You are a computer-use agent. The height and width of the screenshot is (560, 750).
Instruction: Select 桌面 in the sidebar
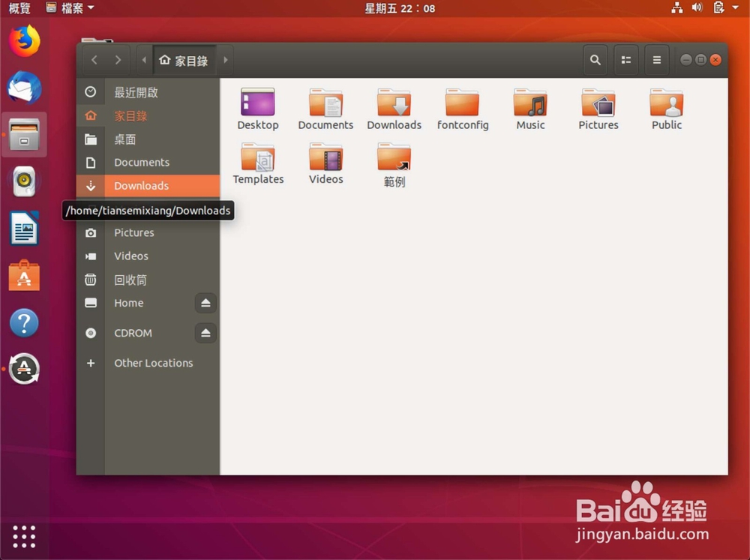[x=148, y=139]
